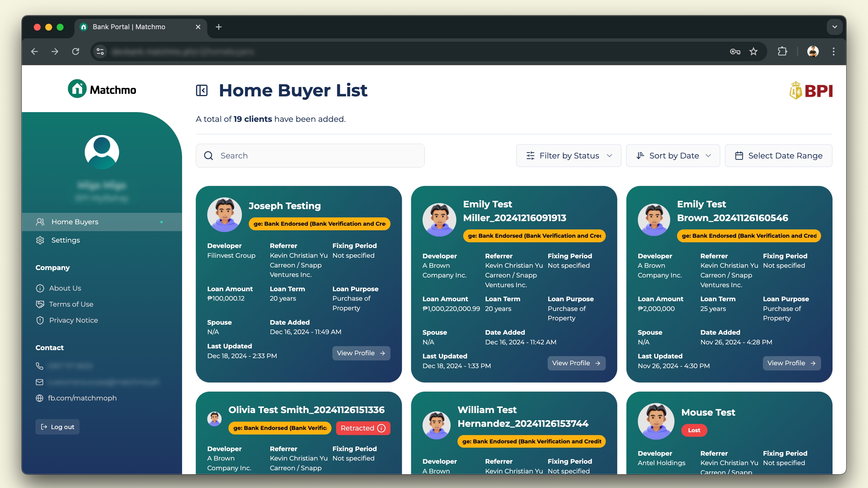This screenshot has height=488, width=868.
Task: Select Home Buyers in the sidebar
Action: [75, 222]
